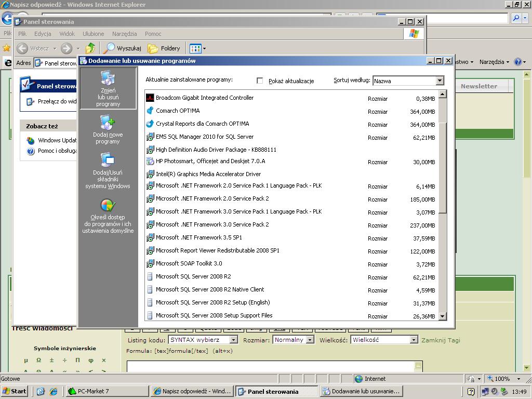Switch to Napisz odpowiedź taskbar button
This screenshot has height=399, width=532.
(x=192, y=391)
